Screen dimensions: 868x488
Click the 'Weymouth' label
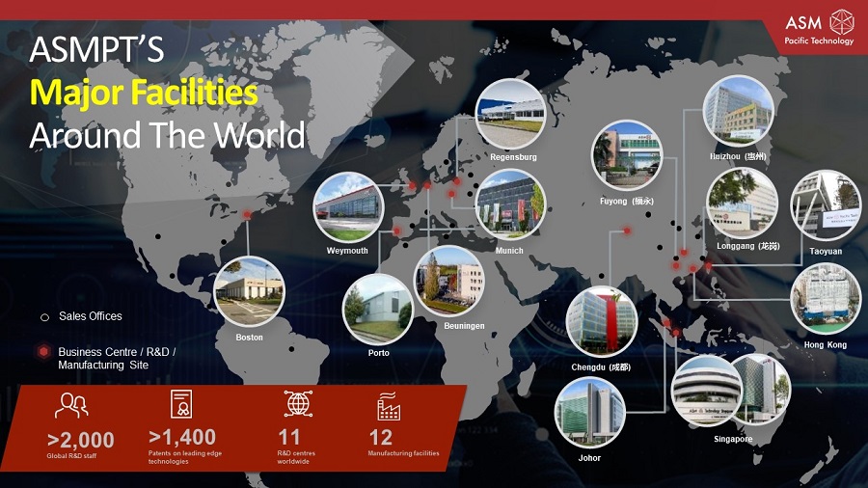click(x=347, y=251)
